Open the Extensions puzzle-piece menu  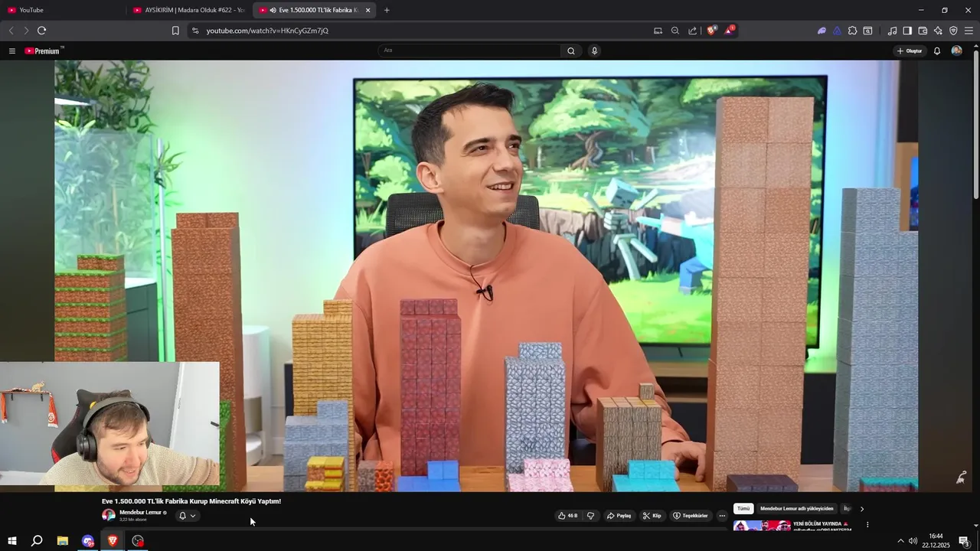[852, 31]
